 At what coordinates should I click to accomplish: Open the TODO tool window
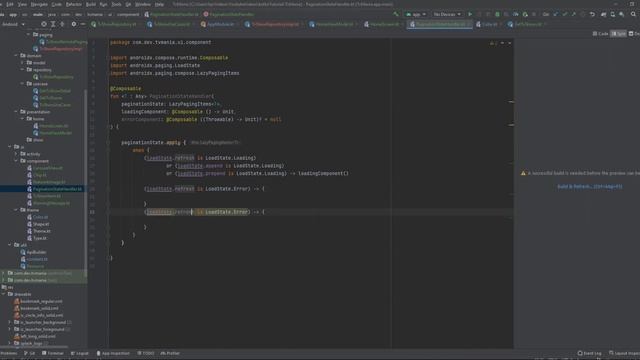146,353
